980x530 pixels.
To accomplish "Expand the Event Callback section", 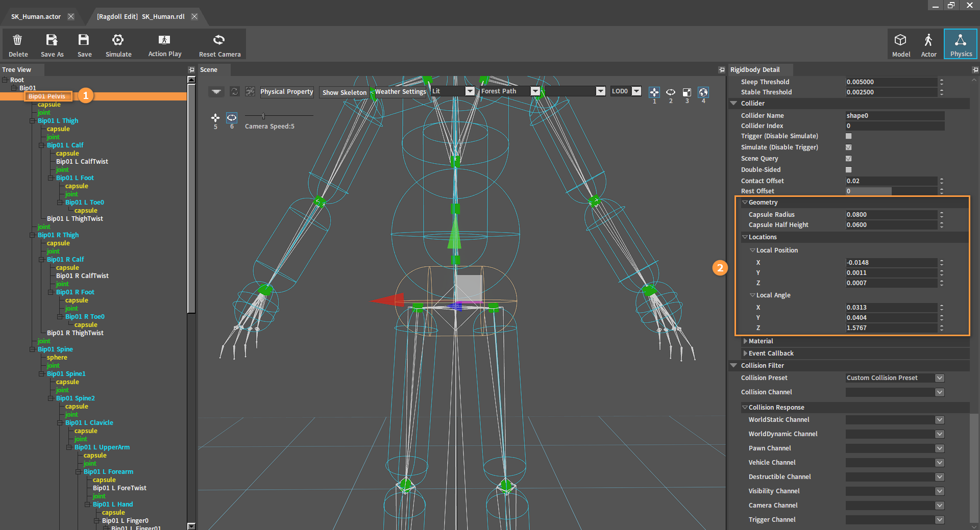I will tap(746, 354).
